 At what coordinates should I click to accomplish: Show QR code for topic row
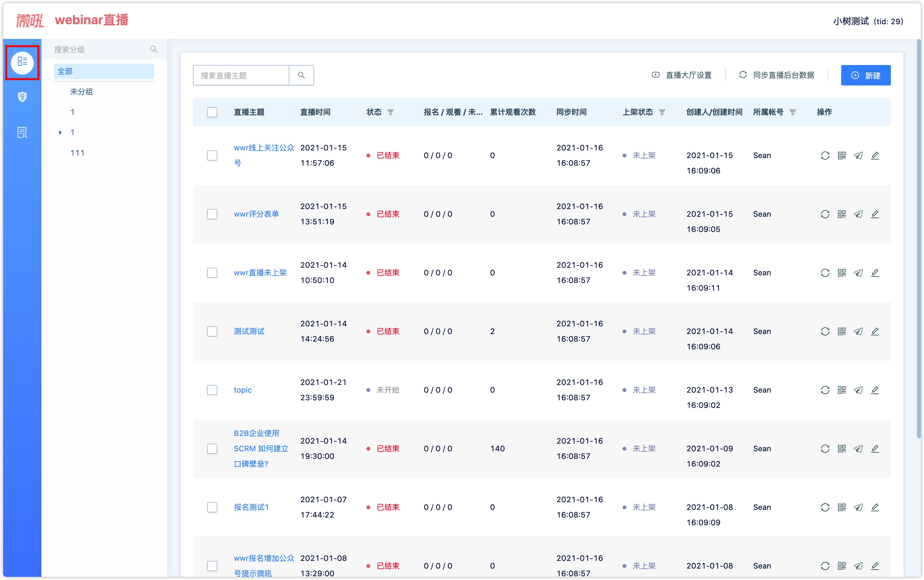pos(841,390)
